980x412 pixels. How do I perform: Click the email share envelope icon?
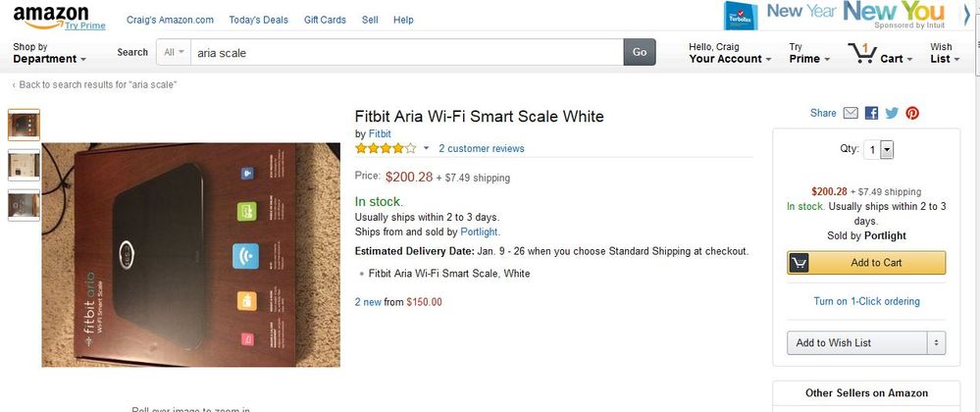click(x=851, y=114)
